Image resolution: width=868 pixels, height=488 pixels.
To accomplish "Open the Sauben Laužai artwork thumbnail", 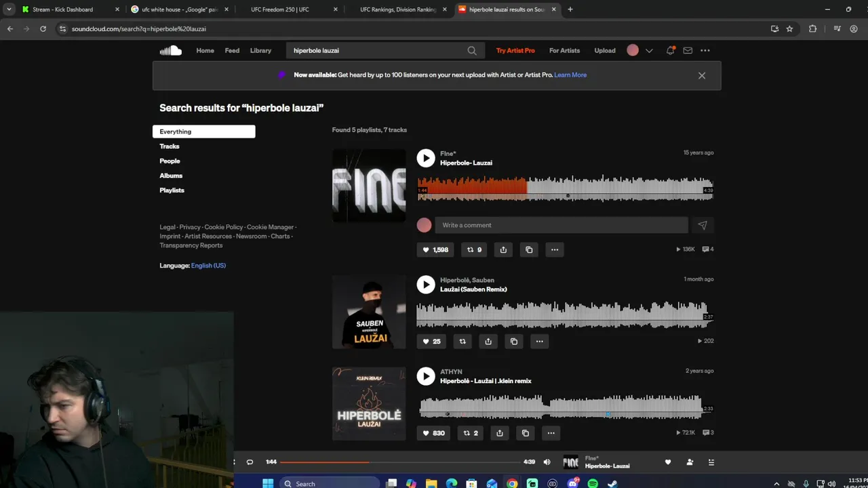I will (x=369, y=312).
